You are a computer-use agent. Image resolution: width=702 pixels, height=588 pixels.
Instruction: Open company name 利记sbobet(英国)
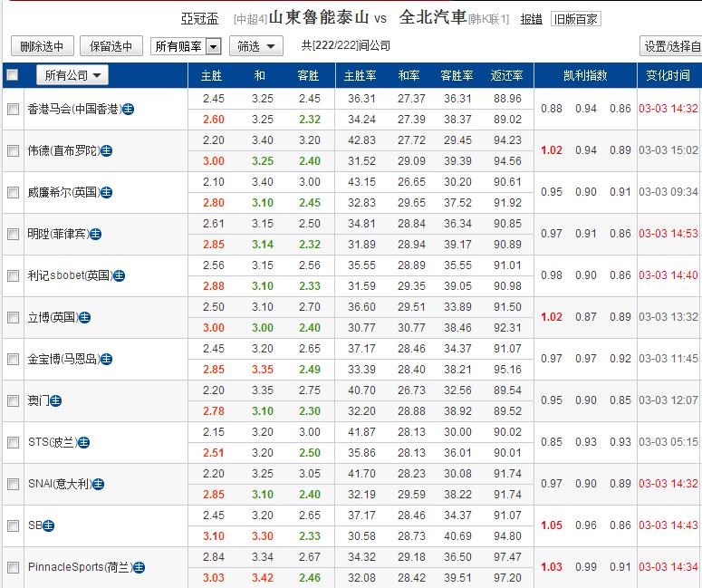(70, 275)
